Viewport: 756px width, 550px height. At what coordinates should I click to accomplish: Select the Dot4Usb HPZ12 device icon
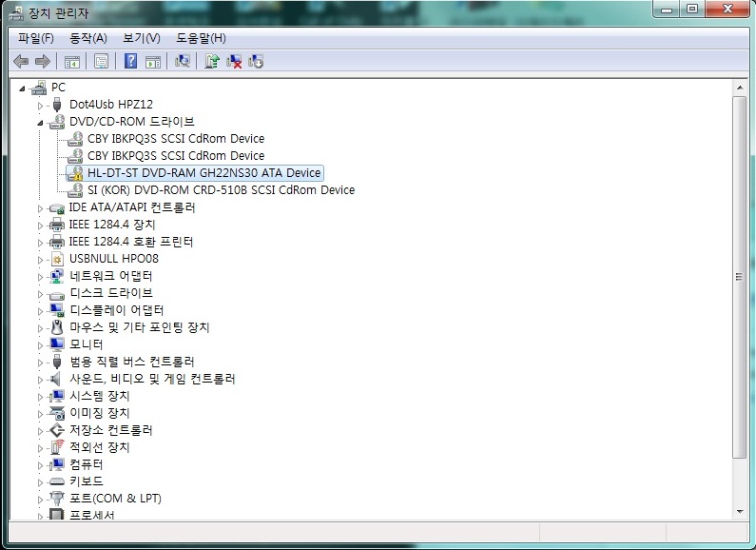pos(57,105)
